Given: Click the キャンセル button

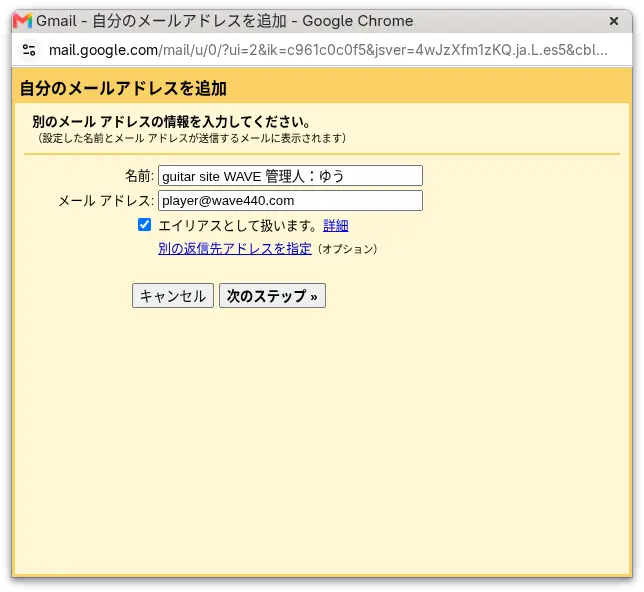Looking at the screenshot, I should coord(172,295).
